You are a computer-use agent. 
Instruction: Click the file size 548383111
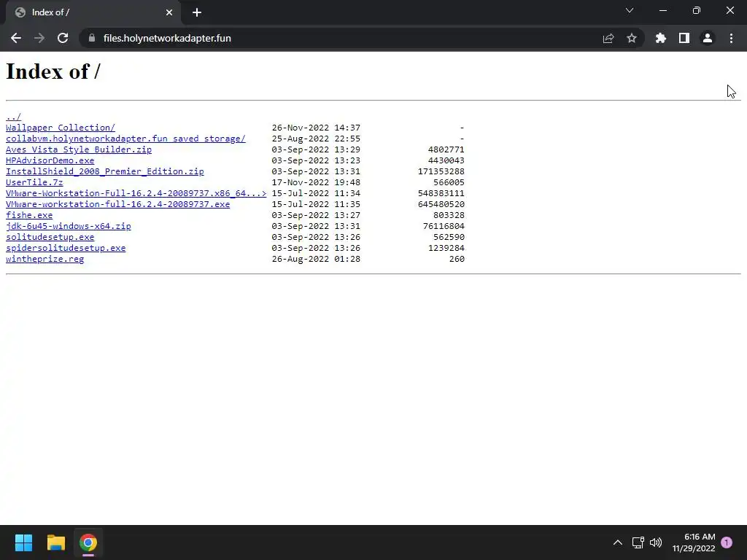click(x=441, y=193)
